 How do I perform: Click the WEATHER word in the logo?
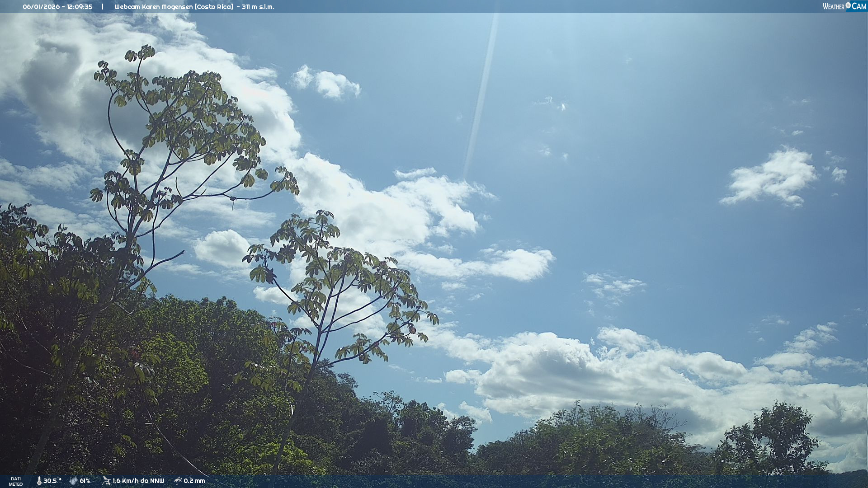coord(833,6)
